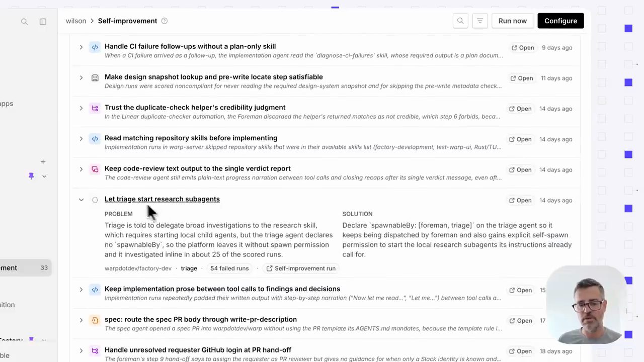The image size is (644, 362).
Task: Click the info icon beside Self-improvement
Action: (x=164, y=21)
